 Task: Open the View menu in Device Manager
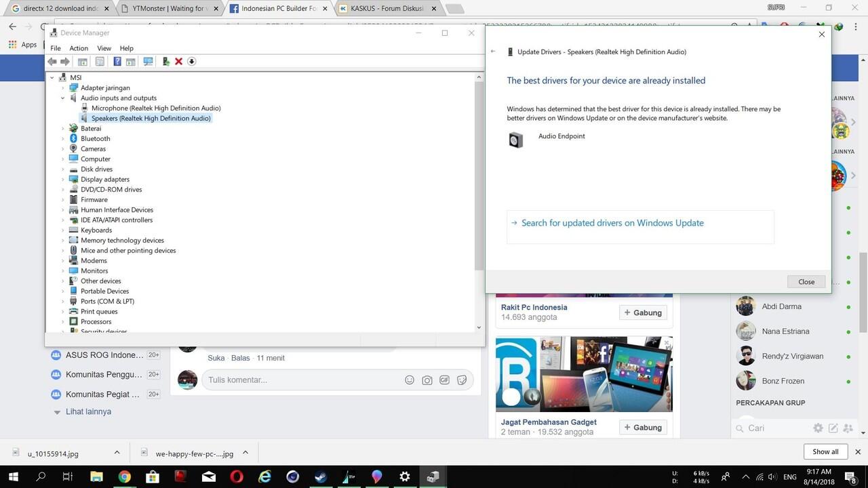[x=104, y=48]
